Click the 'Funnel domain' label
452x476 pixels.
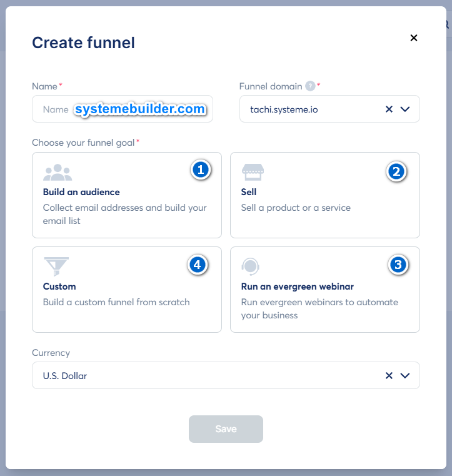click(x=271, y=86)
